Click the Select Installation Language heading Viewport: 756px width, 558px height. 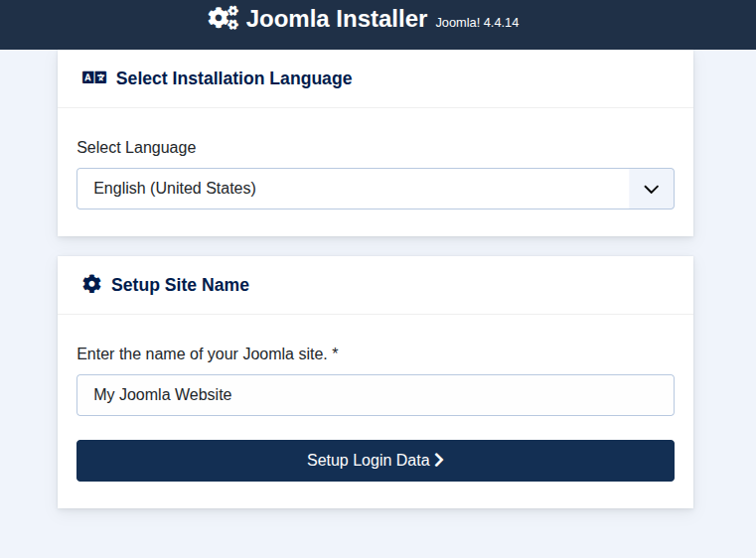pyautogui.click(x=233, y=78)
